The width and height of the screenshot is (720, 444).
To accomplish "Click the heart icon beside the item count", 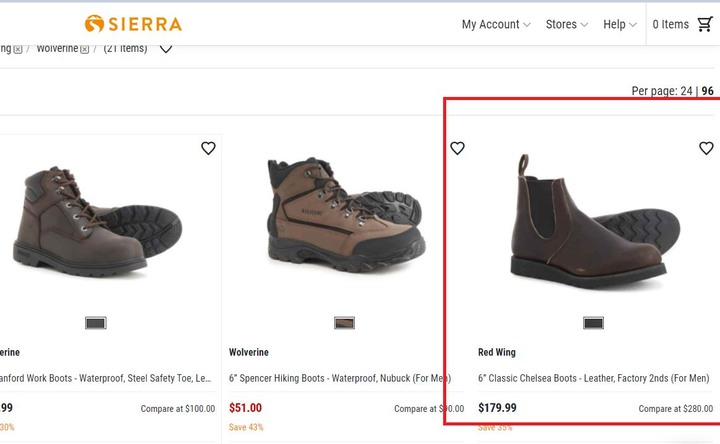I will (x=166, y=48).
